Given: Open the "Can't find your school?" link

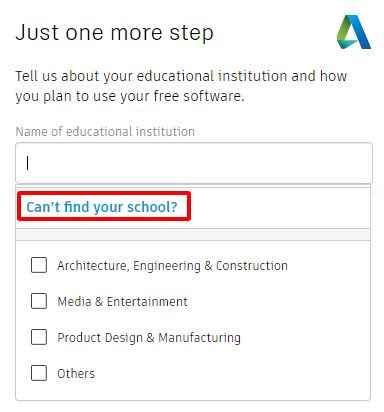Looking at the screenshot, I should point(102,207).
